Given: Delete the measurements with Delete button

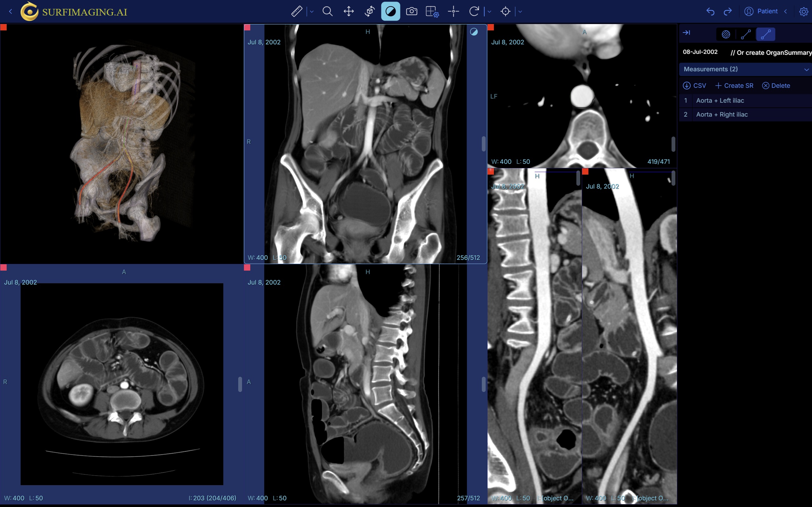Looking at the screenshot, I should coord(777,86).
